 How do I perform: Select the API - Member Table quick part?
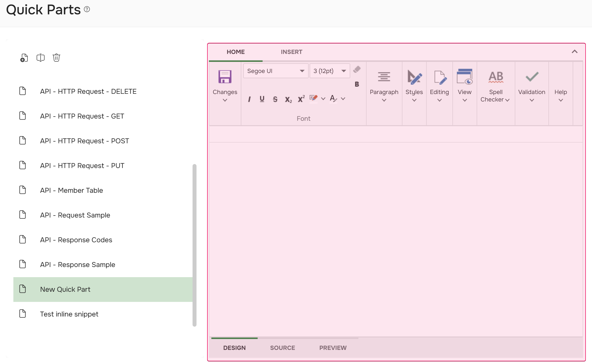coord(71,190)
